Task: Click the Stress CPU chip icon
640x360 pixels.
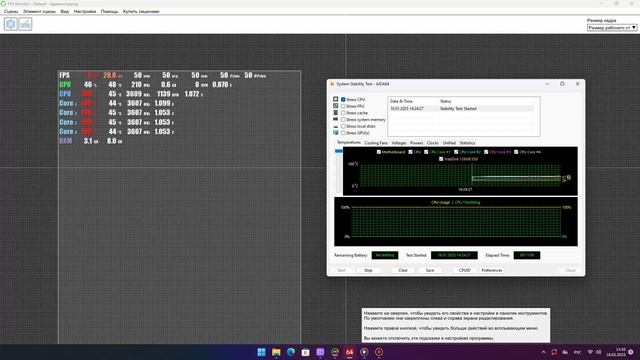Action: tap(336, 99)
